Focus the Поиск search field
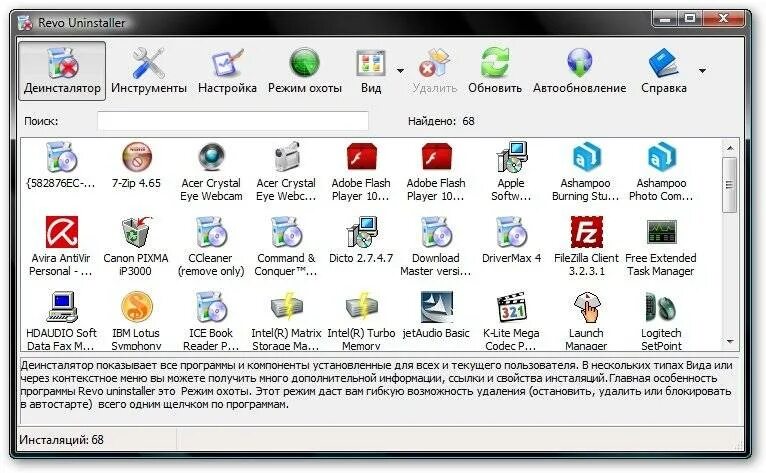The image size is (766, 473). tap(233, 121)
